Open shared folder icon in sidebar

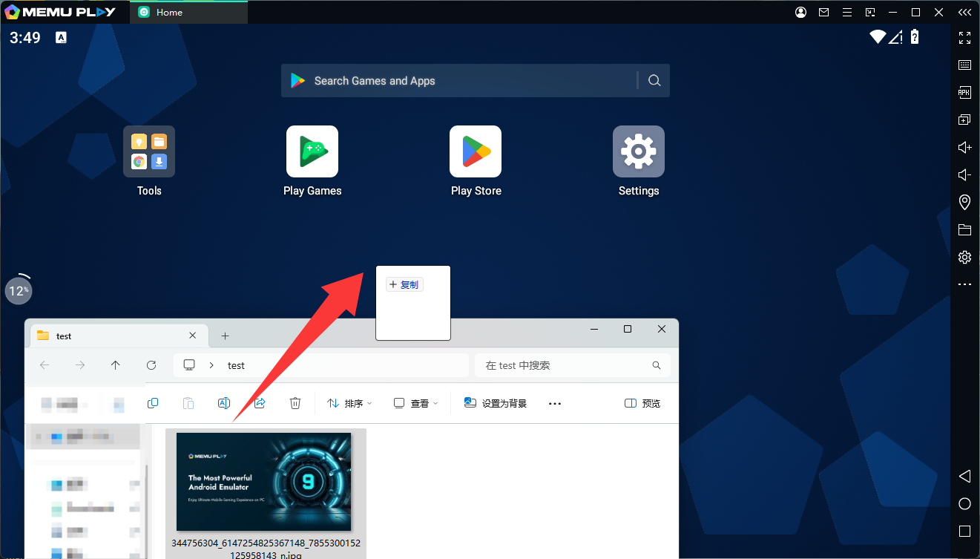tap(964, 229)
